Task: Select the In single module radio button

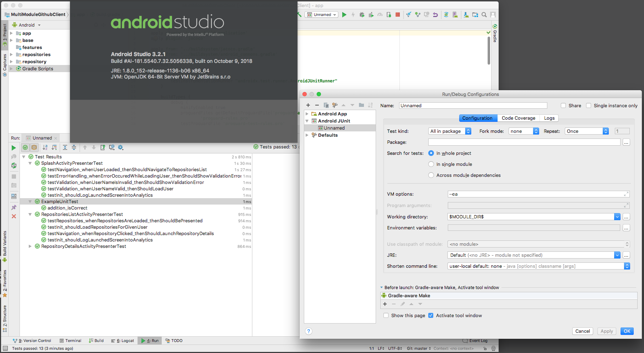Action: [431, 164]
